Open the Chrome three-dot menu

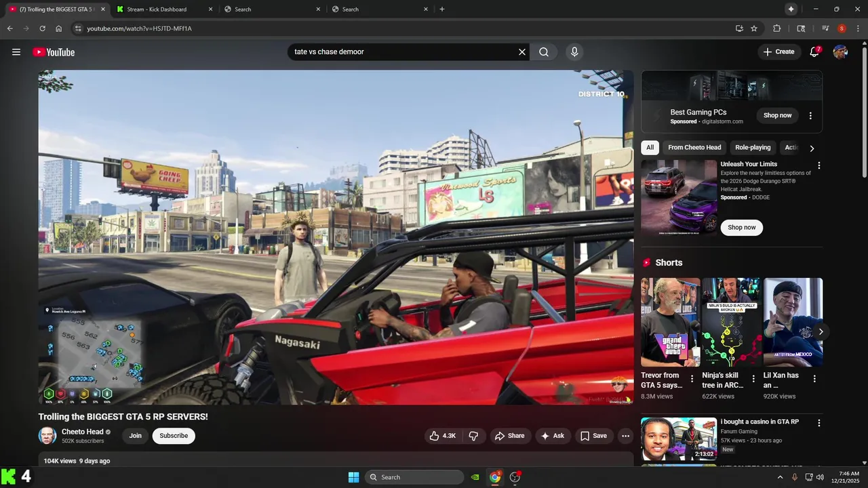(858, 28)
